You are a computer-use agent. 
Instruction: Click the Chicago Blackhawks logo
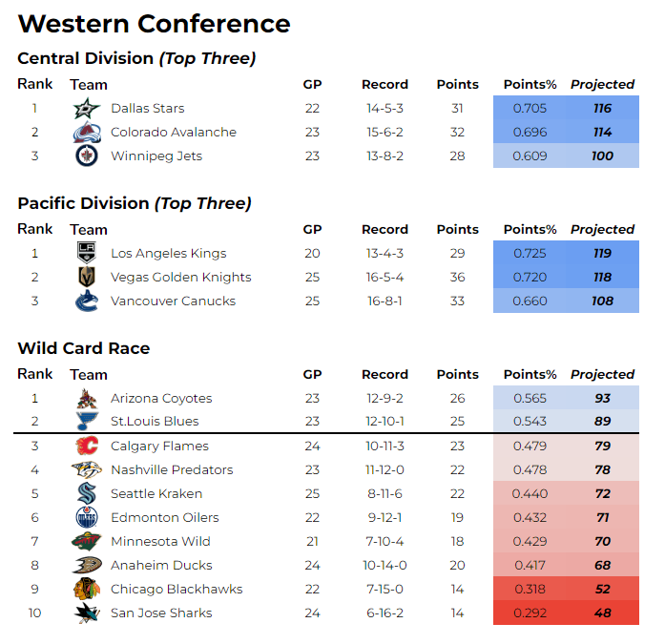(87, 590)
